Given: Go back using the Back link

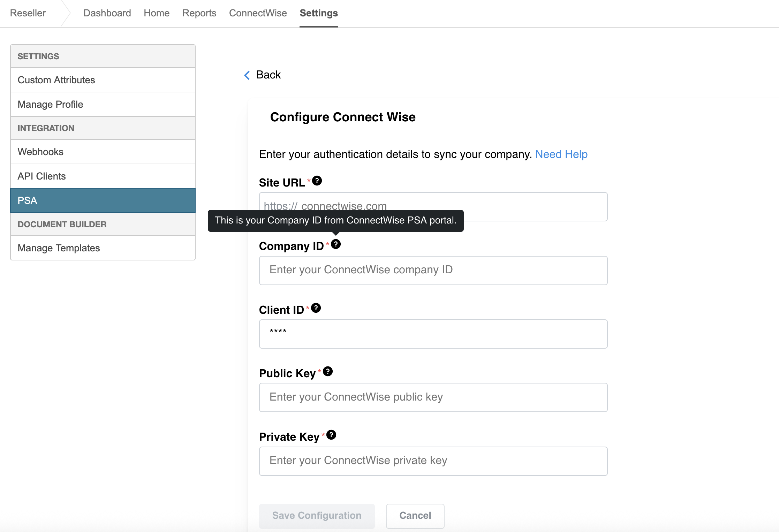Looking at the screenshot, I should (268, 75).
